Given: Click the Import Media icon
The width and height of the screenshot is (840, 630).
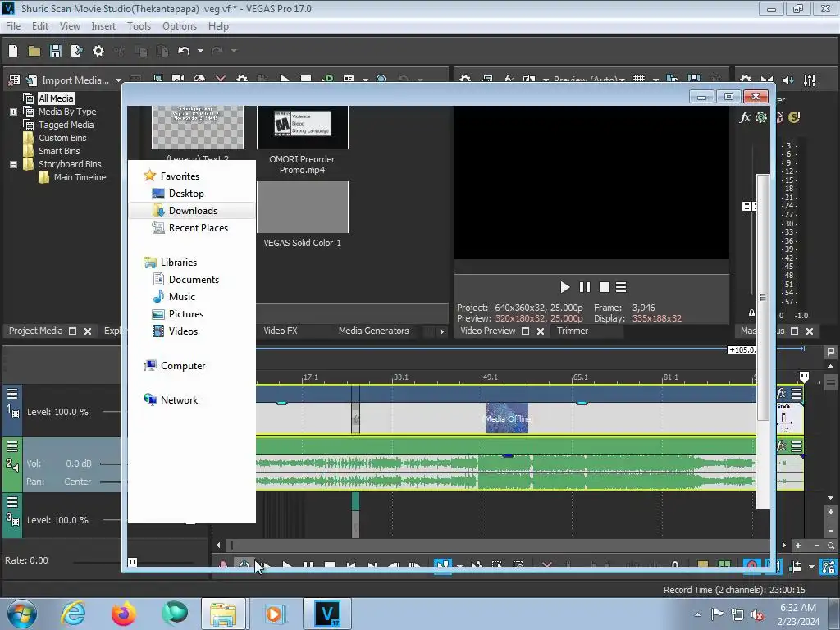Looking at the screenshot, I should point(32,80).
